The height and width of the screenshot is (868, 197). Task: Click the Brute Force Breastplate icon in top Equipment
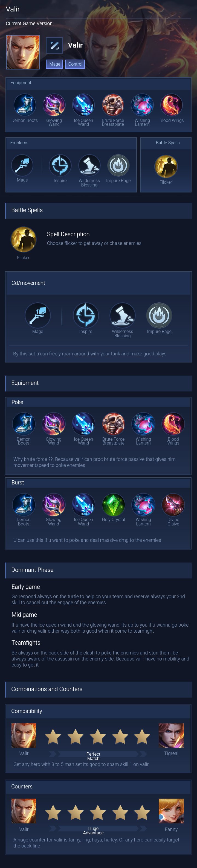(113, 105)
